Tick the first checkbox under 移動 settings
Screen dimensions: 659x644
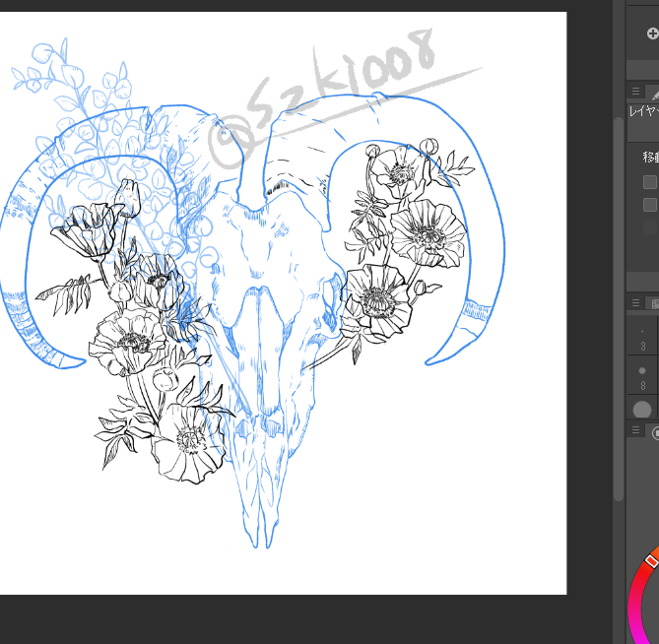(x=650, y=182)
